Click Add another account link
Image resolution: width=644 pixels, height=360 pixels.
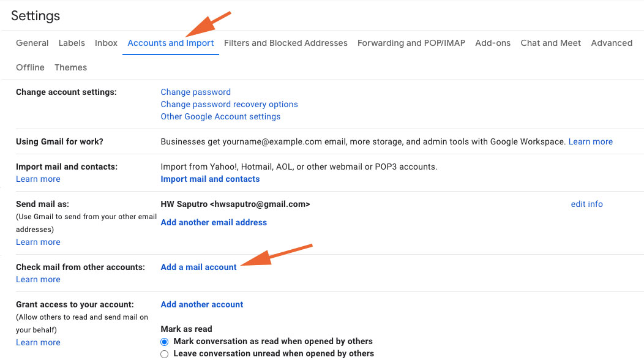click(x=201, y=304)
